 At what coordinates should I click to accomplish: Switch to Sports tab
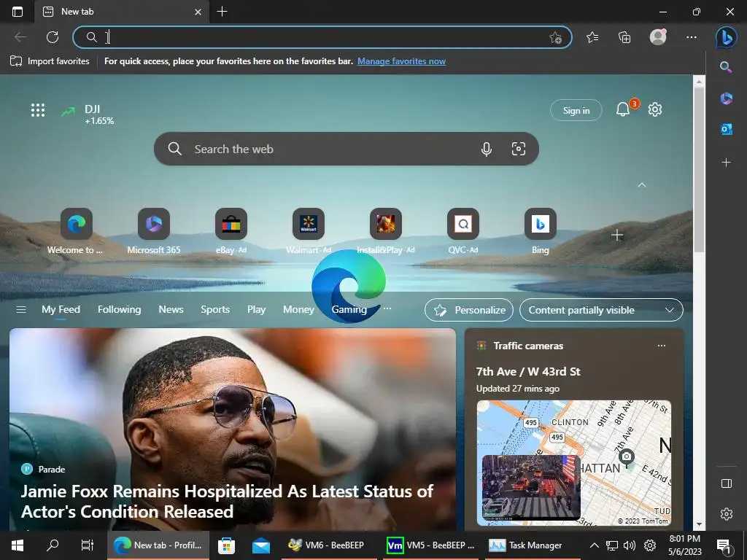point(215,309)
